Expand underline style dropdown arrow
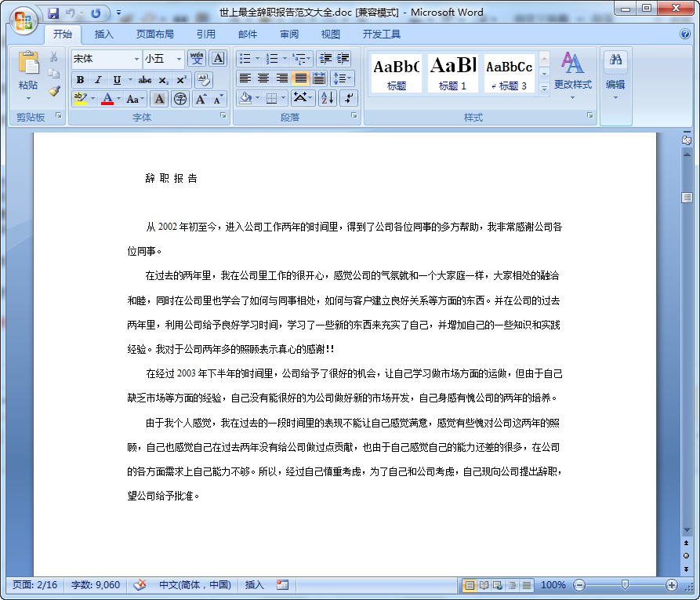The height and width of the screenshot is (600, 700). (x=130, y=80)
